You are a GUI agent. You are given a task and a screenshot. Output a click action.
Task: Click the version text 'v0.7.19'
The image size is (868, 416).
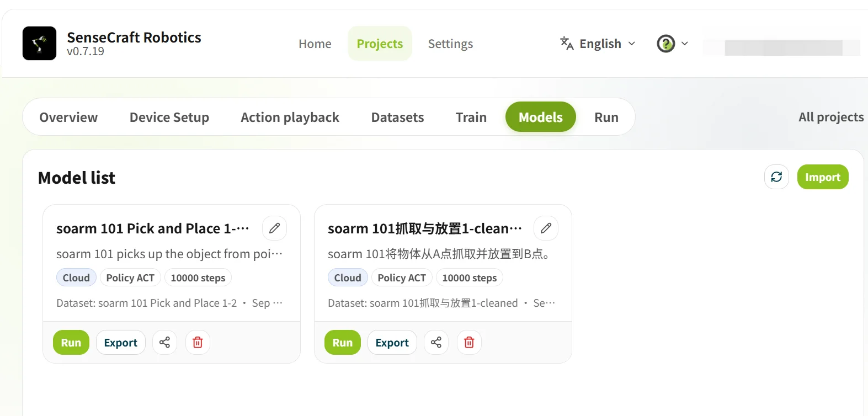[x=86, y=51]
